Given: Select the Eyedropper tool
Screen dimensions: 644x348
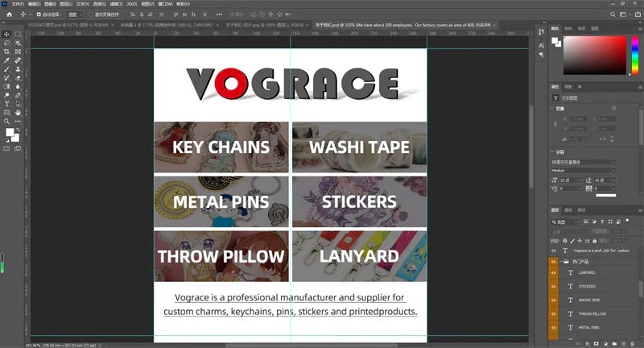Looking at the screenshot, I should [x=6, y=60].
